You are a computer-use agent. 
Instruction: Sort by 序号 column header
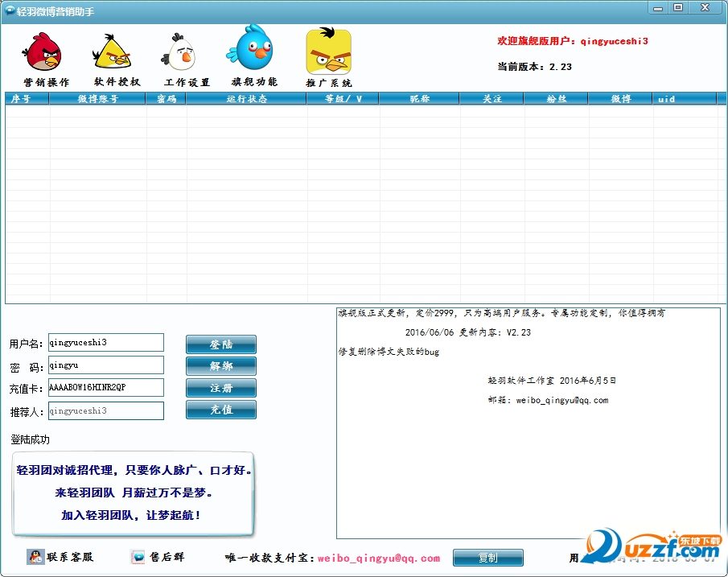point(27,98)
